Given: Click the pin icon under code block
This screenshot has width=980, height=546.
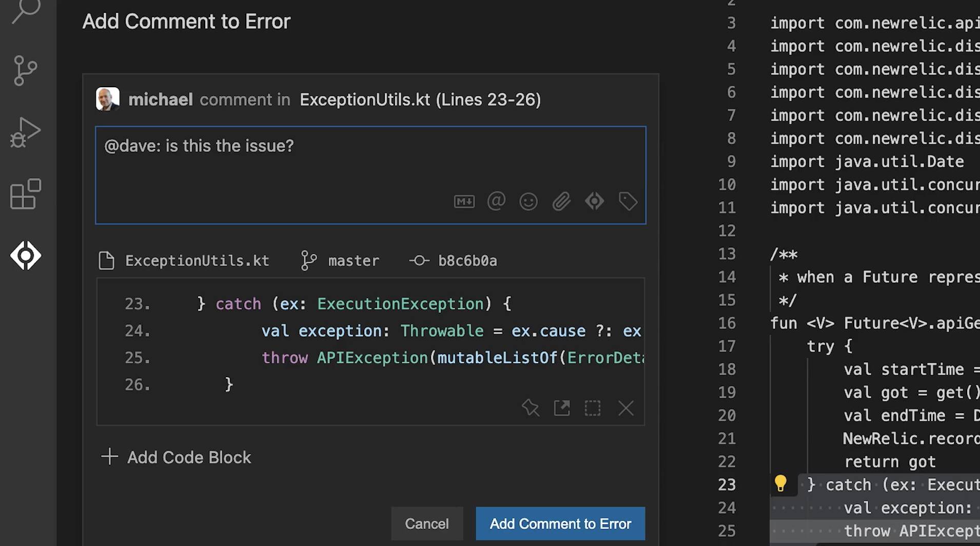Looking at the screenshot, I should pos(531,408).
